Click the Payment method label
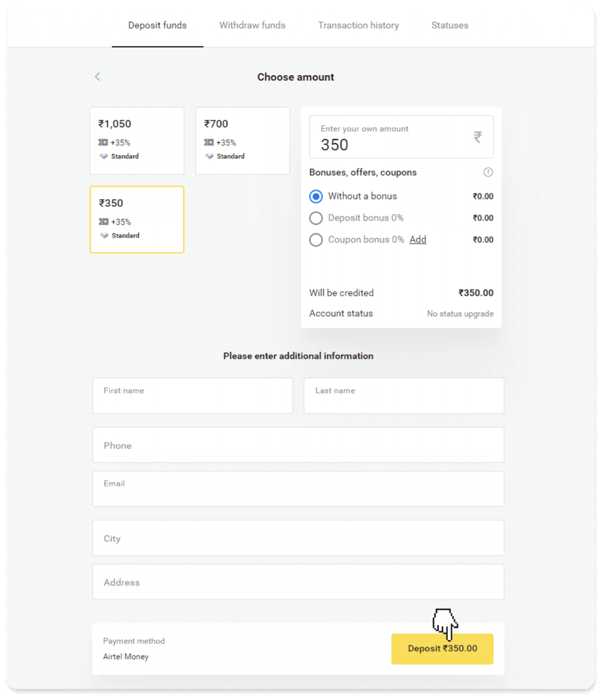This screenshot has width=603, height=700. click(134, 641)
